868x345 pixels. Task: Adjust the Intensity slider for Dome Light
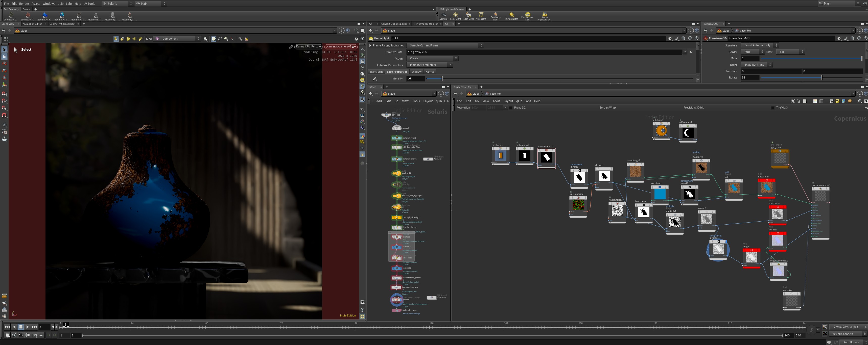[x=560, y=79]
